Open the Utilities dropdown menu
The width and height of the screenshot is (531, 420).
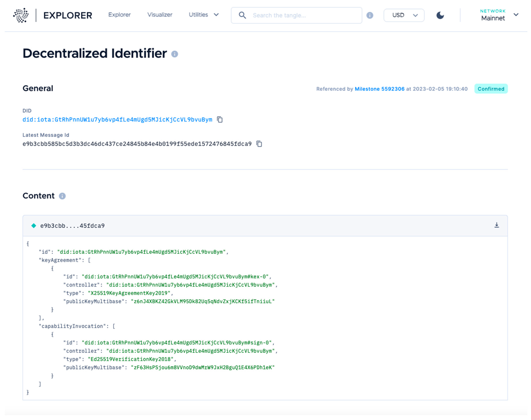click(203, 15)
